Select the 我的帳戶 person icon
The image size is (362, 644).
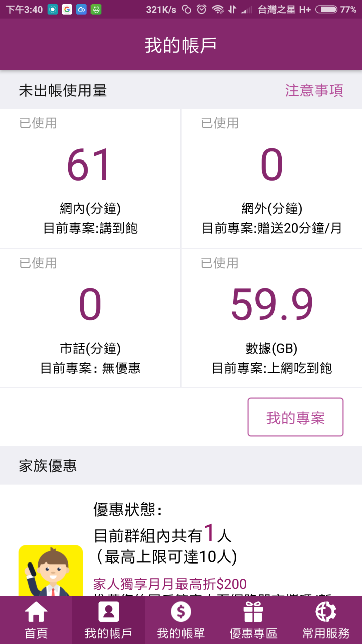tap(109, 612)
